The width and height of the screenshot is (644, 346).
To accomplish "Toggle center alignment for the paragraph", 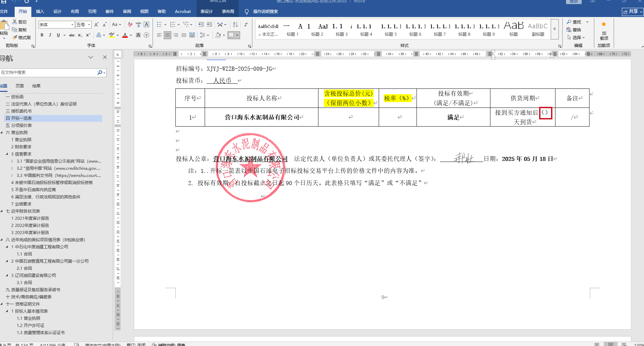I will [167, 35].
